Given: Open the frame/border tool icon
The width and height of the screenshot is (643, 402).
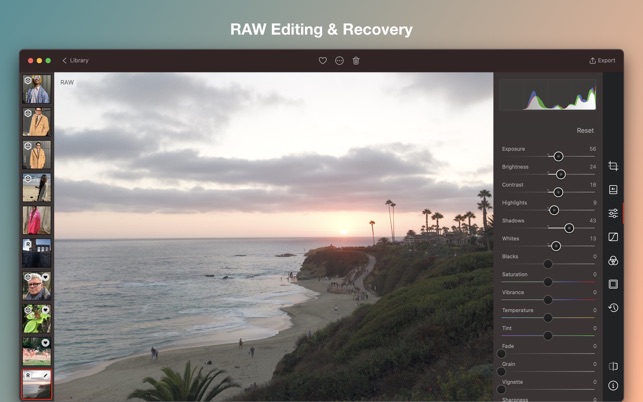Looking at the screenshot, I should click(613, 284).
